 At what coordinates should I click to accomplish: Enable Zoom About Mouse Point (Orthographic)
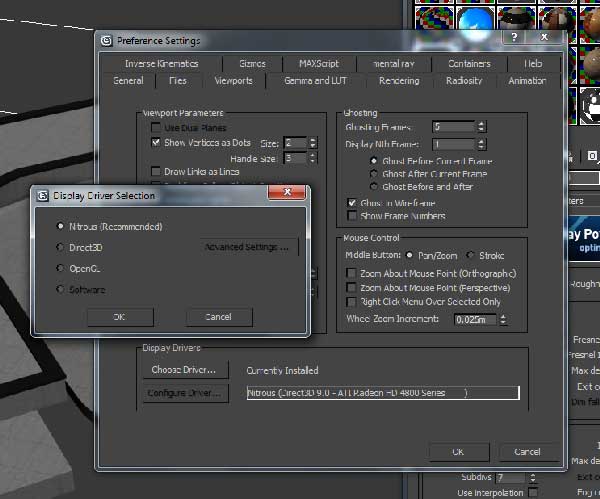(x=351, y=273)
